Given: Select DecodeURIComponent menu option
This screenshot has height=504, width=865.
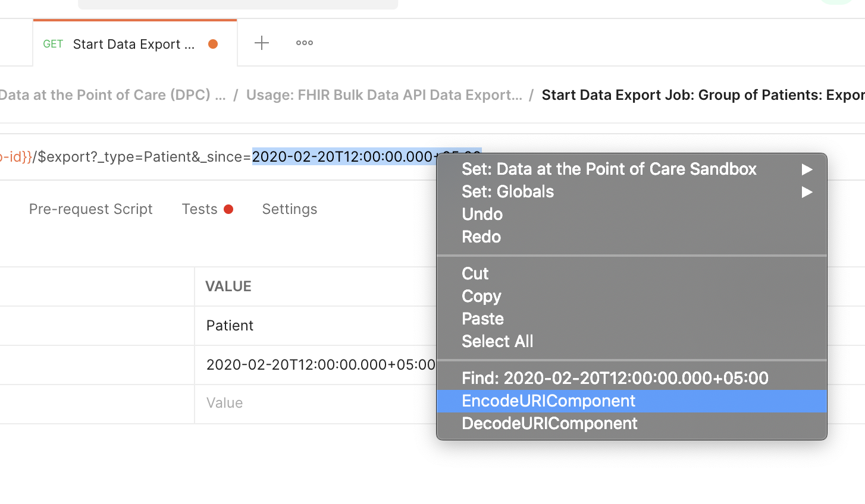Looking at the screenshot, I should (x=550, y=424).
